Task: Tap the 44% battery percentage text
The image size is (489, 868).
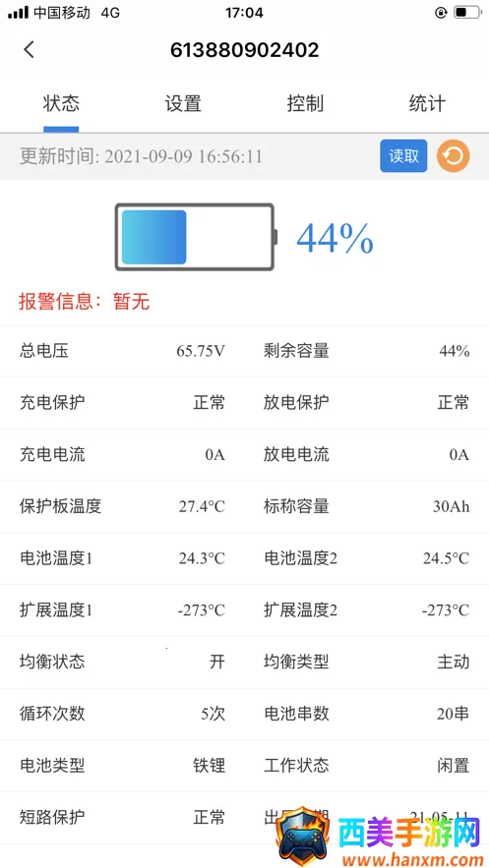Action: 336,238
